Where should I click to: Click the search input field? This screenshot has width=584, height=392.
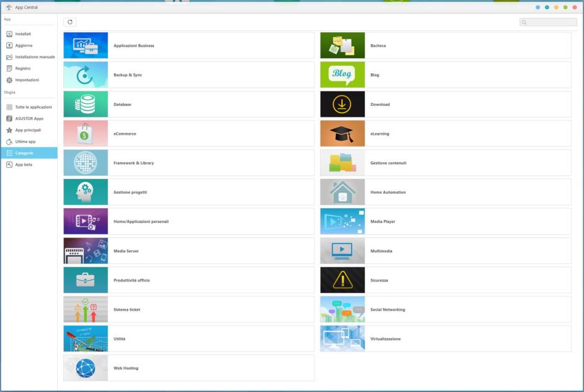coord(551,22)
